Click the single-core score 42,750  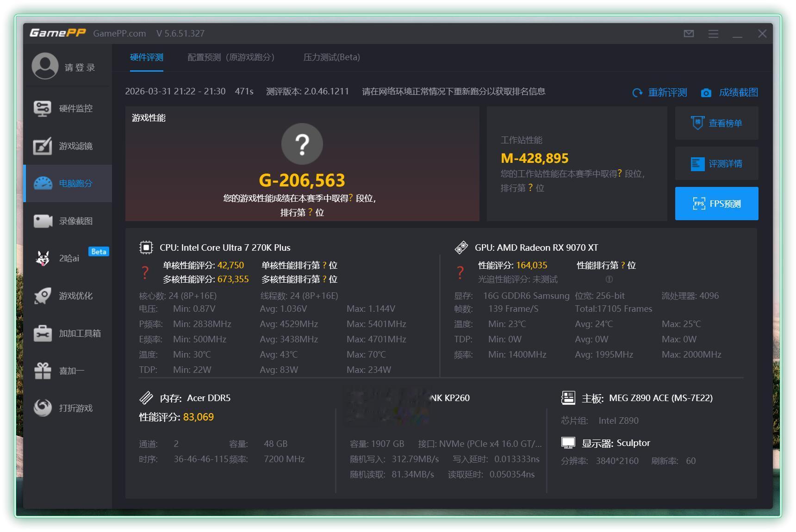[x=230, y=266]
